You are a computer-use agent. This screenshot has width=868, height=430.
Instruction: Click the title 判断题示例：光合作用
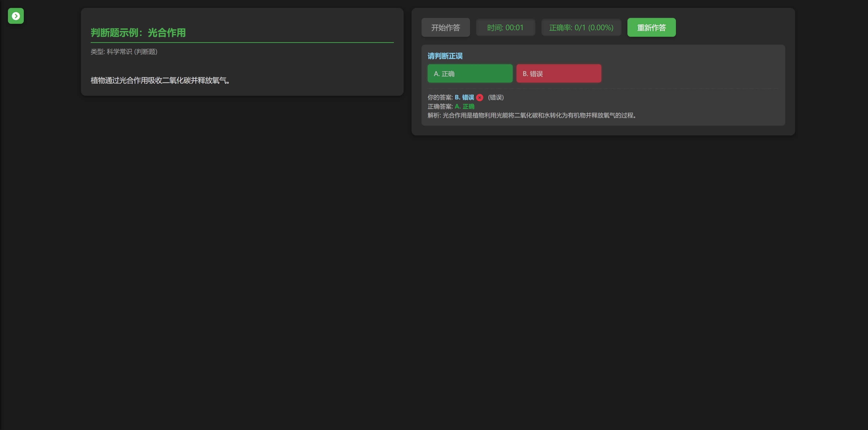pyautogui.click(x=138, y=33)
